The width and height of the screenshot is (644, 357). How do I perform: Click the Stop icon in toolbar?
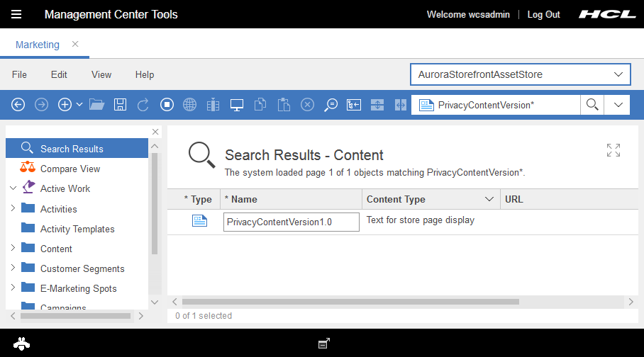click(x=167, y=105)
